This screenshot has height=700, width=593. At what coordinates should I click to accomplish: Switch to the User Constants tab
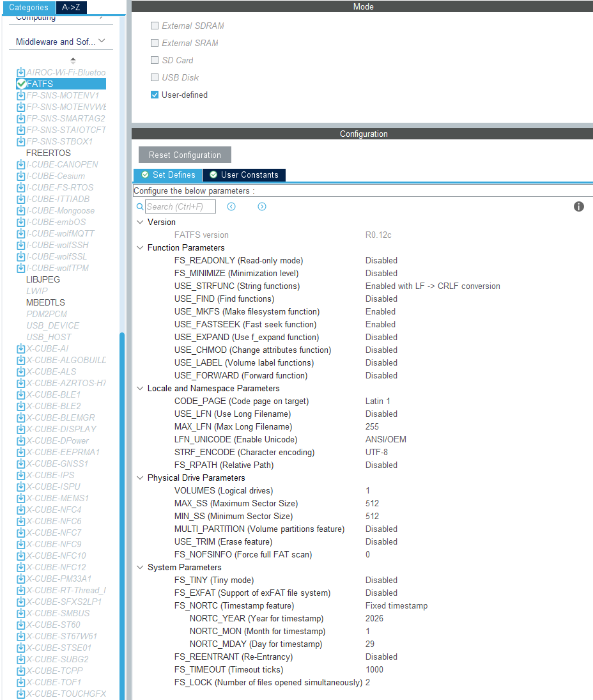click(x=243, y=175)
